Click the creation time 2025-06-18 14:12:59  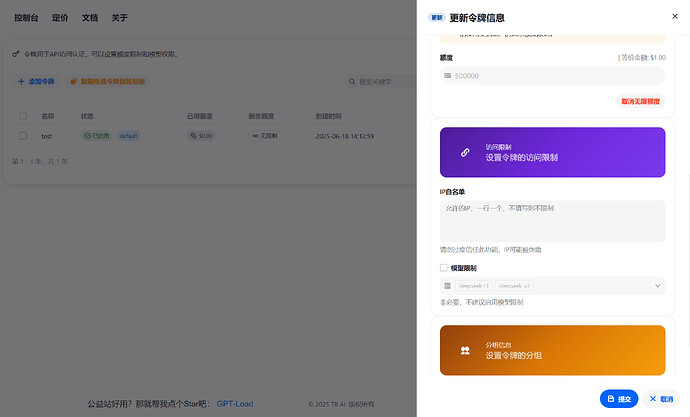click(x=345, y=136)
